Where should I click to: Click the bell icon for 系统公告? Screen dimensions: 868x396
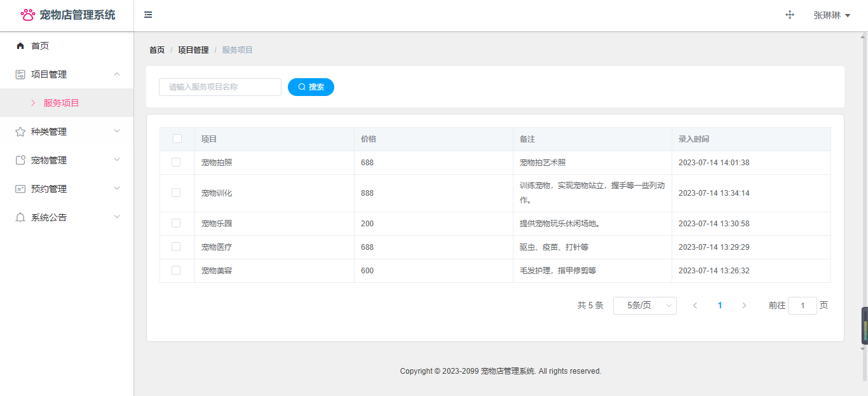20,217
